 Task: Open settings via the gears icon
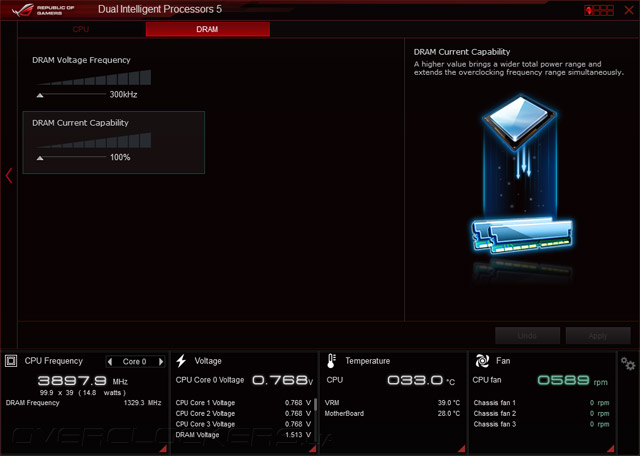(x=628, y=363)
